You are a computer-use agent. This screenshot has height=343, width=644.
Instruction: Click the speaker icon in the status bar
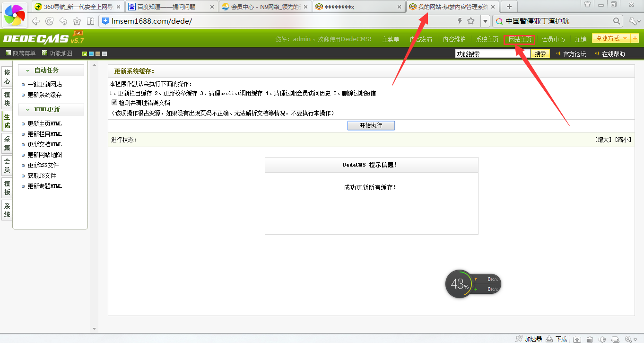(x=602, y=339)
